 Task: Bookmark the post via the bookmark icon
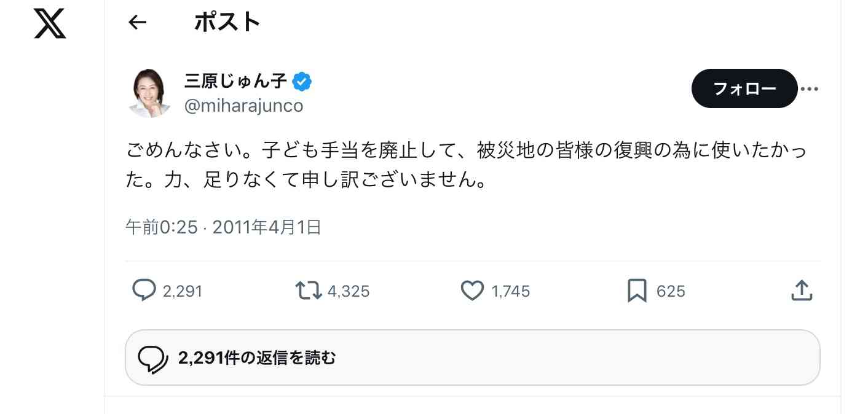pos(636,291)
